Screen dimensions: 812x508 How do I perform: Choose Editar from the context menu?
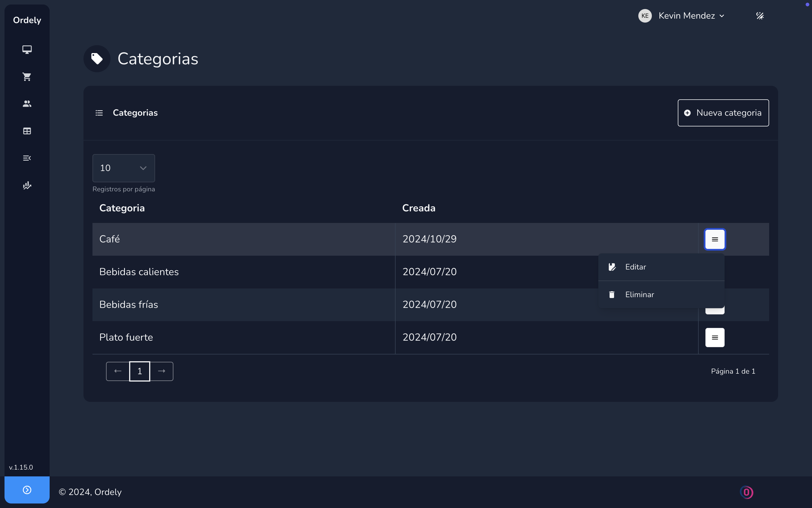pyautogui.click(x=661, y=267)
